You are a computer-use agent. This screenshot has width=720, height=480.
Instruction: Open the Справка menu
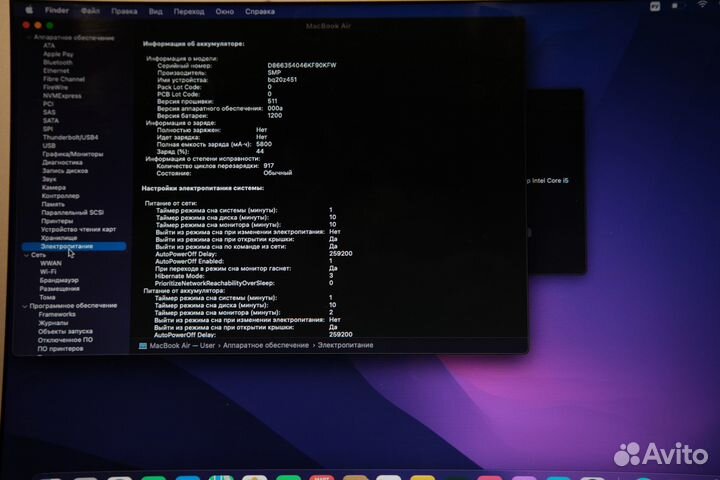pyautogui.click(x=259, y=11)
